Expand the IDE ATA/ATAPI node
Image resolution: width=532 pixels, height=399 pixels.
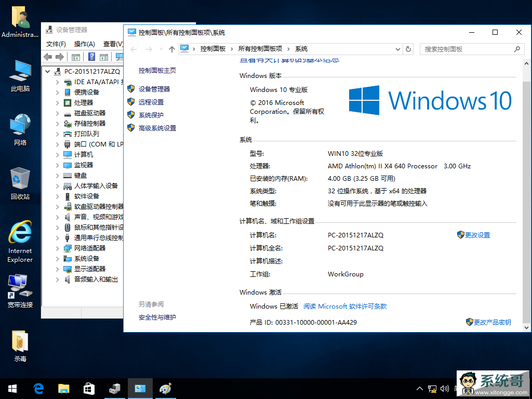click(57, 82)
